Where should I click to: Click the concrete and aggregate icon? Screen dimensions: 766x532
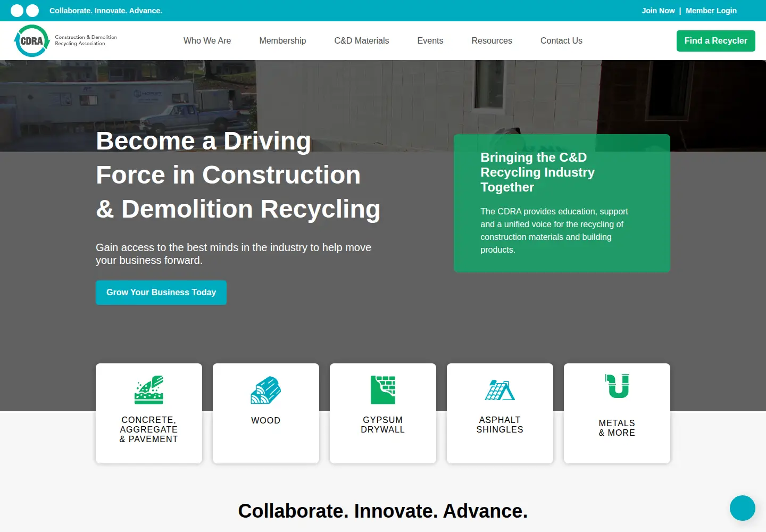pos(149,390)
